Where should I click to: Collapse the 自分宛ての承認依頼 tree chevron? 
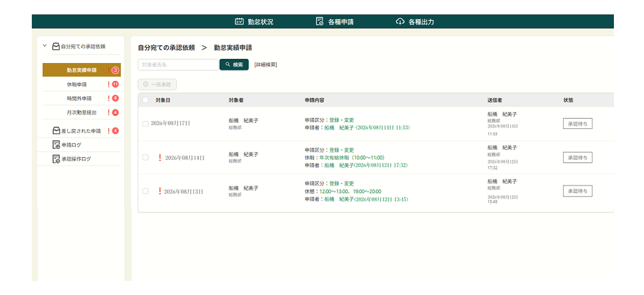[45, 46]
